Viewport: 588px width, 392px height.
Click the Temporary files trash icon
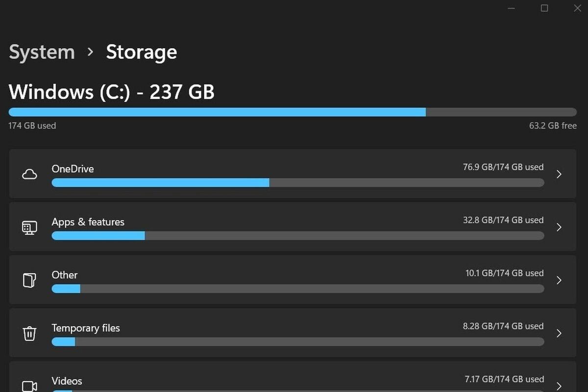[x=29, y=334]
